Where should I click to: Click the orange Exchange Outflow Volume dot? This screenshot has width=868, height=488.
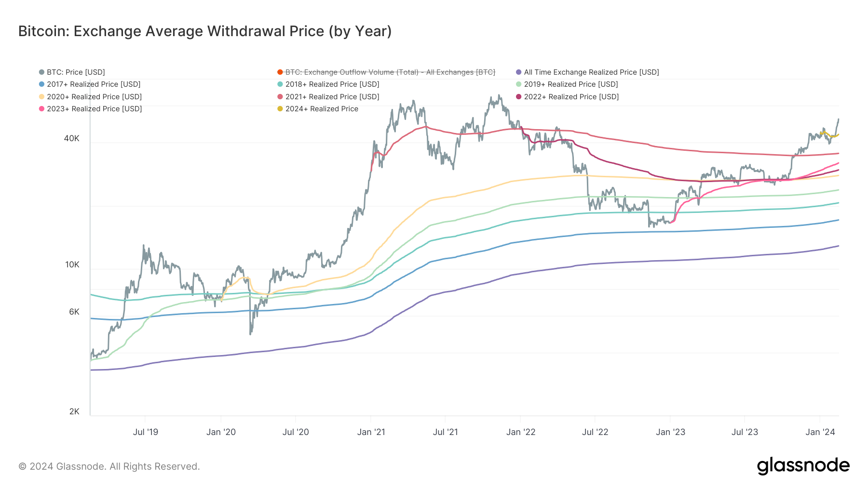coord(280,72)
